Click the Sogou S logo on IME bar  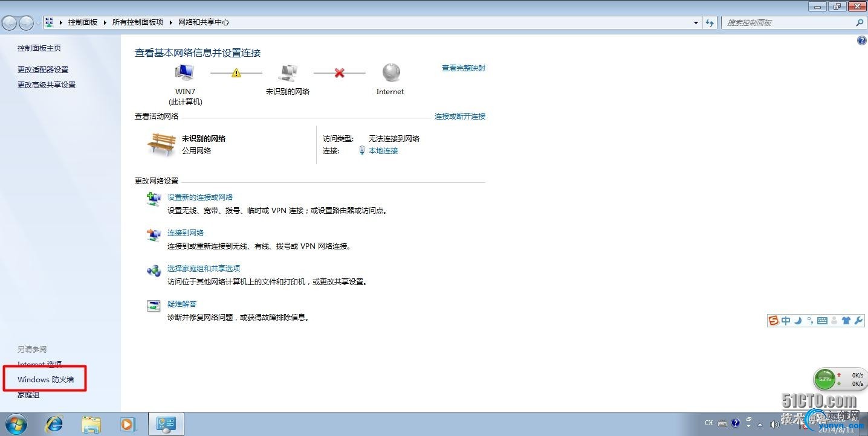[x=773, y=321]
